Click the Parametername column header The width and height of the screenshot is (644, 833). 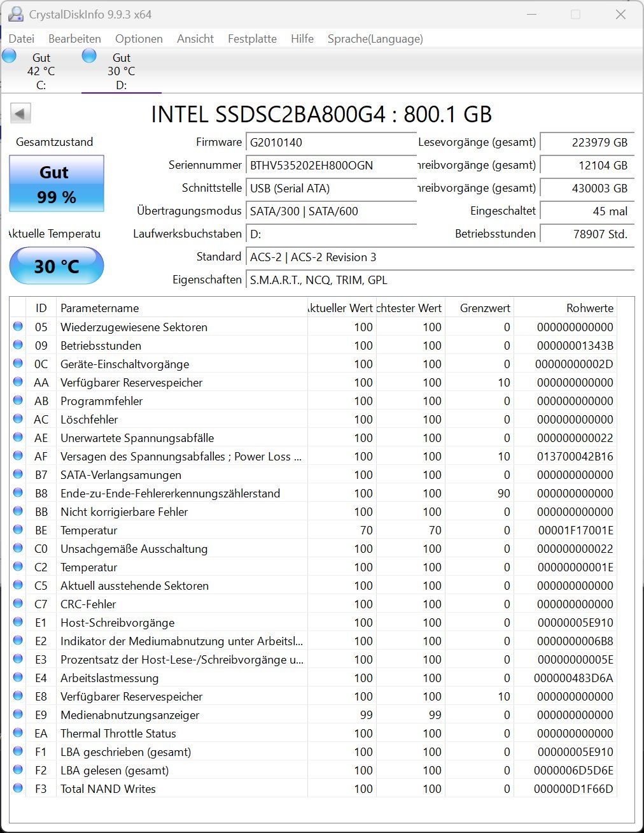click(182, 308)
